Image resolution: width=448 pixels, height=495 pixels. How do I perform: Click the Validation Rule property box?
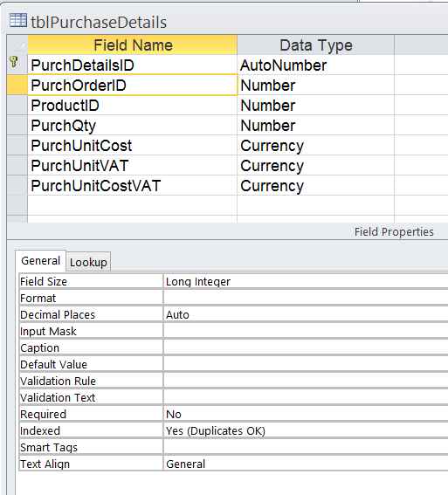306,381
